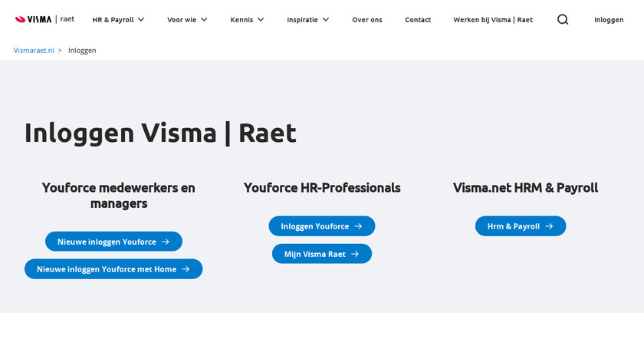Expand the HR & Payroll menu
This screenshot has width=644, height=362.
(x=118, y=20)
